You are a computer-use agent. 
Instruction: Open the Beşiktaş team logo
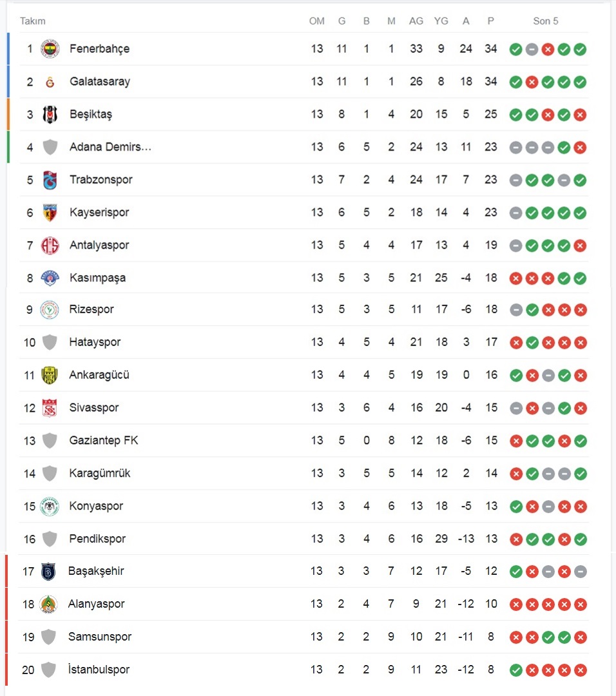click(50, 115)
